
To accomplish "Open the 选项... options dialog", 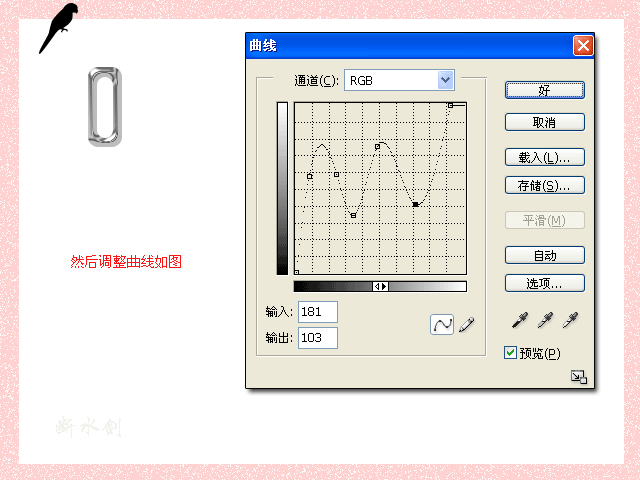I will pos(544,283).
